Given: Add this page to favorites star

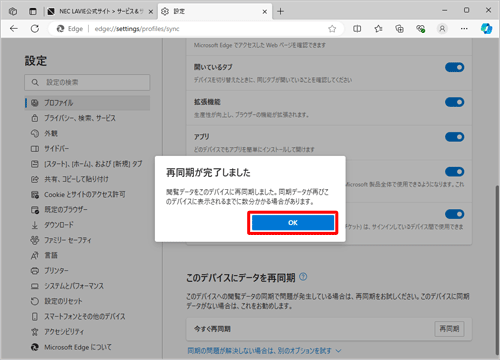Looking at the screenshot, I should [332, 29].
